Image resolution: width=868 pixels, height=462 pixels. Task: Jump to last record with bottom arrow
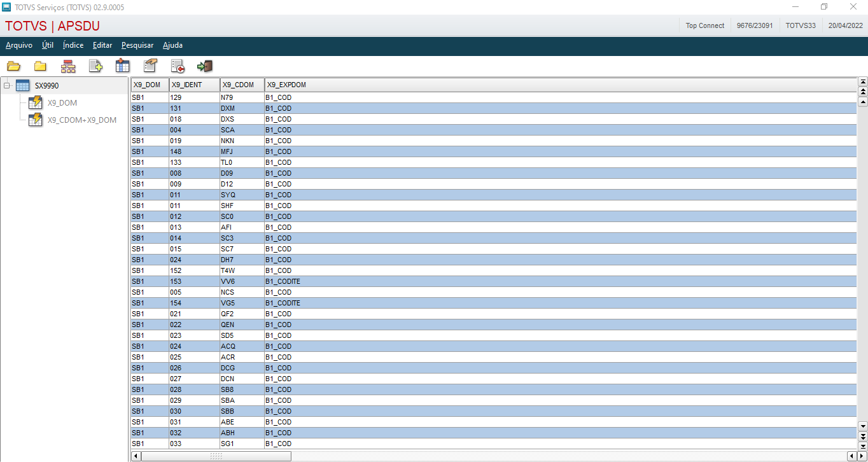click(x=863, y=446)
